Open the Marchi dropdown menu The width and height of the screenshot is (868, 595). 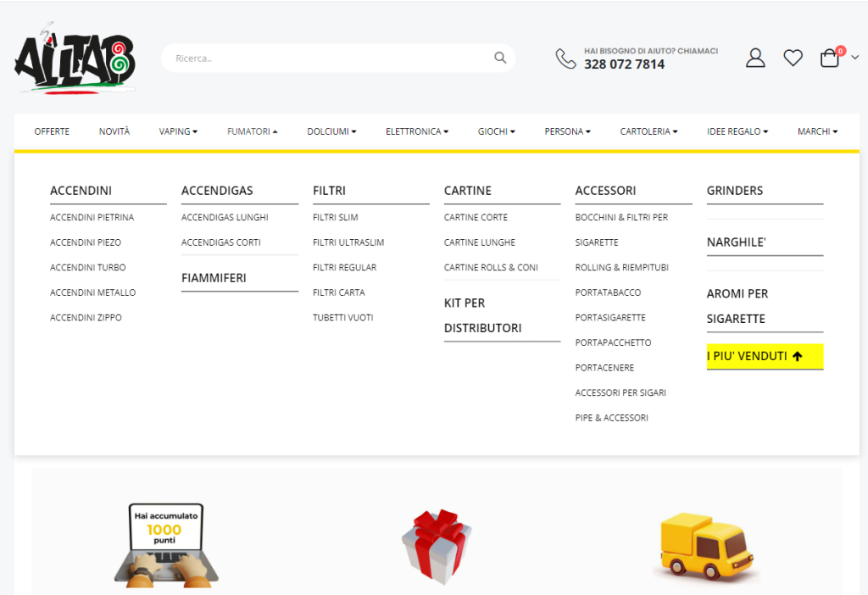pos(817,131)
